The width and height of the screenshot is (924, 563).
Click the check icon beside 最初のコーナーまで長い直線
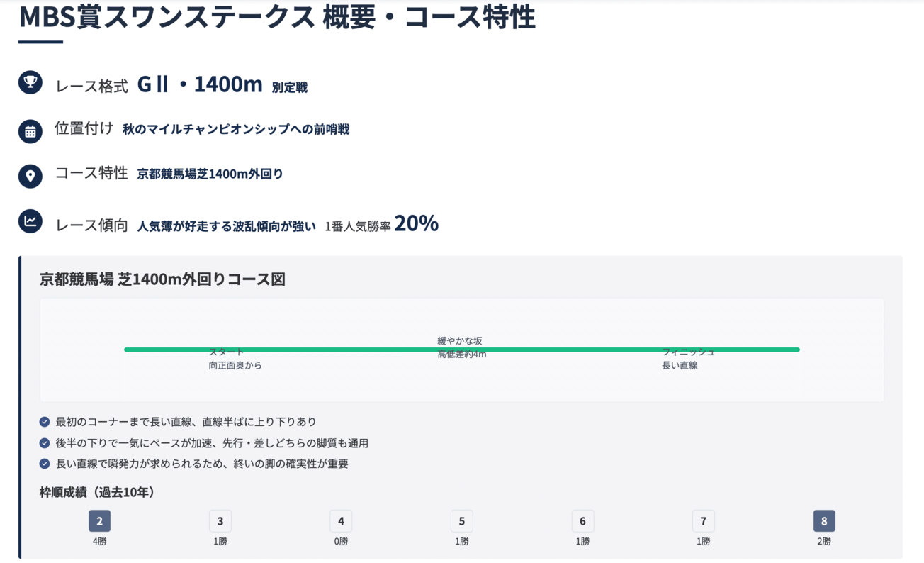tap(45, 422)
